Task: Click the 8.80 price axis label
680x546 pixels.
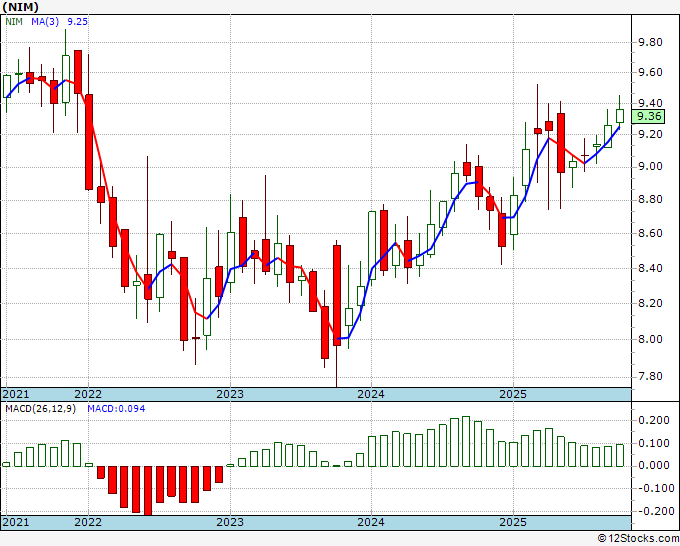Action: click(650, 200)
